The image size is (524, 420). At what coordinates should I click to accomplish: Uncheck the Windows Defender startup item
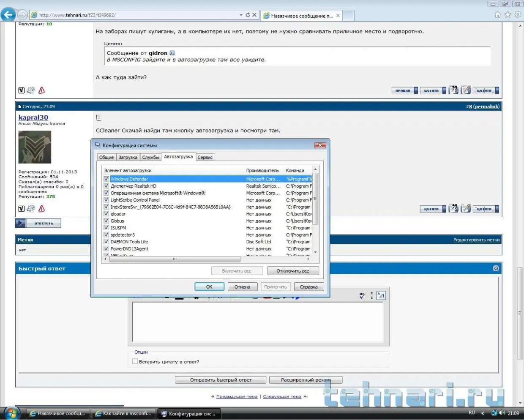coord(106,179)
